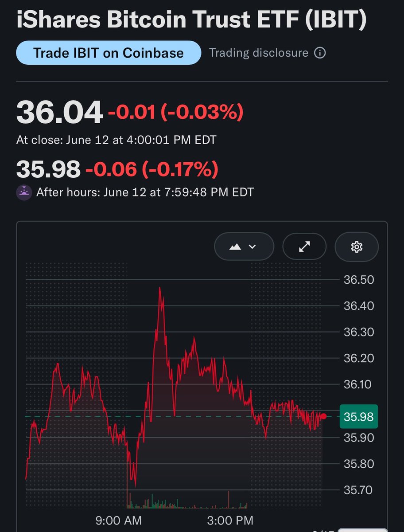Click the 35.90 axis label
Screen dimensions: 404x532
click(359, 438)
